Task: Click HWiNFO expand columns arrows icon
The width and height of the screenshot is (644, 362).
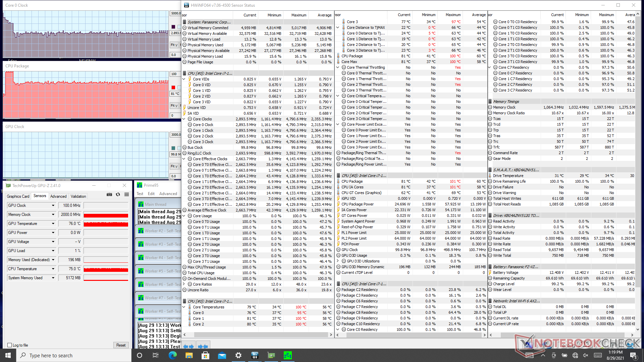Action: [189, 346]
